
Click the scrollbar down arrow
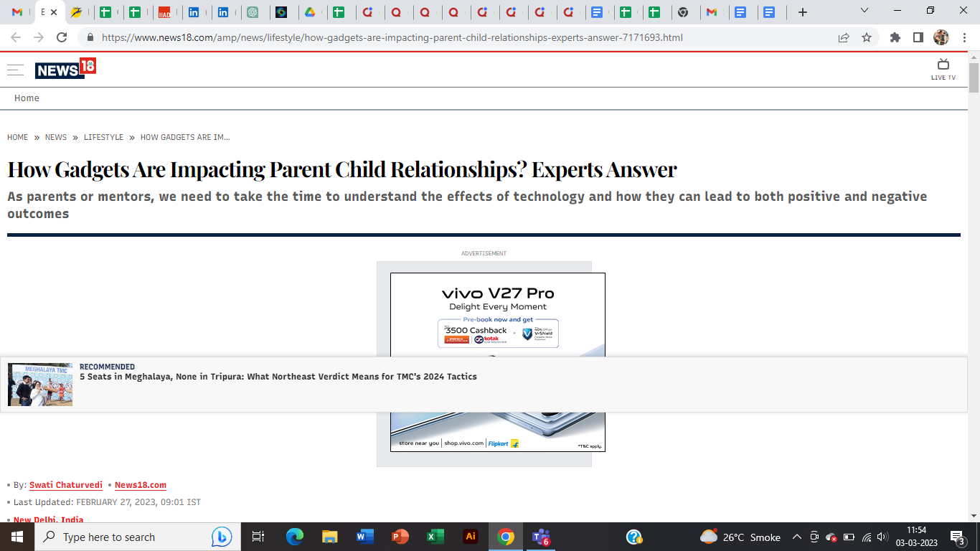tap(974, 516)
